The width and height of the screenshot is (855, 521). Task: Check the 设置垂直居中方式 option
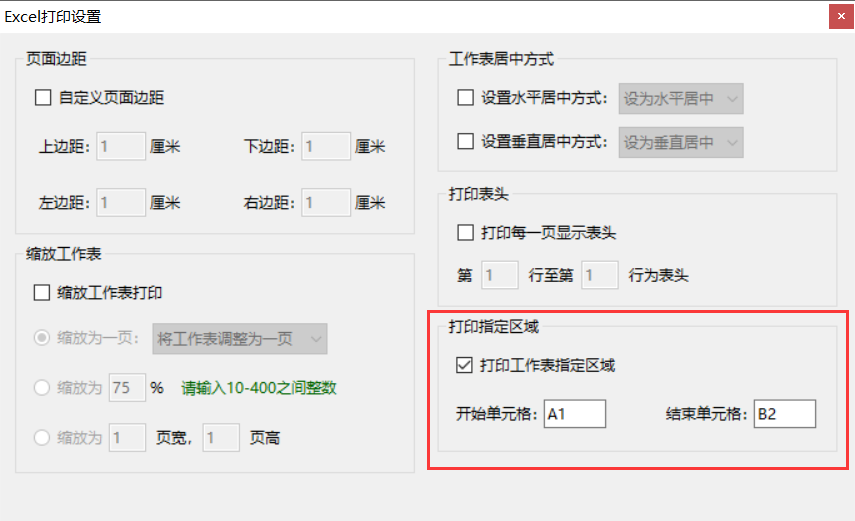coord(465,142)
